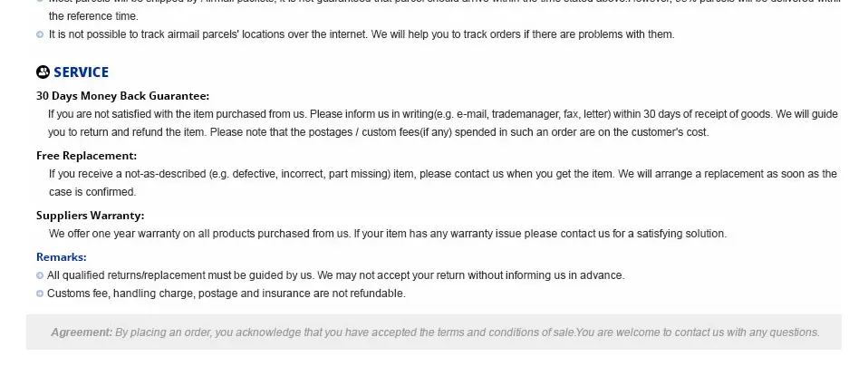This screenshot has height=366, width=868.
Task: Click the 30 Days Money Back Guarantee heading
Action: tap(123, 96)
